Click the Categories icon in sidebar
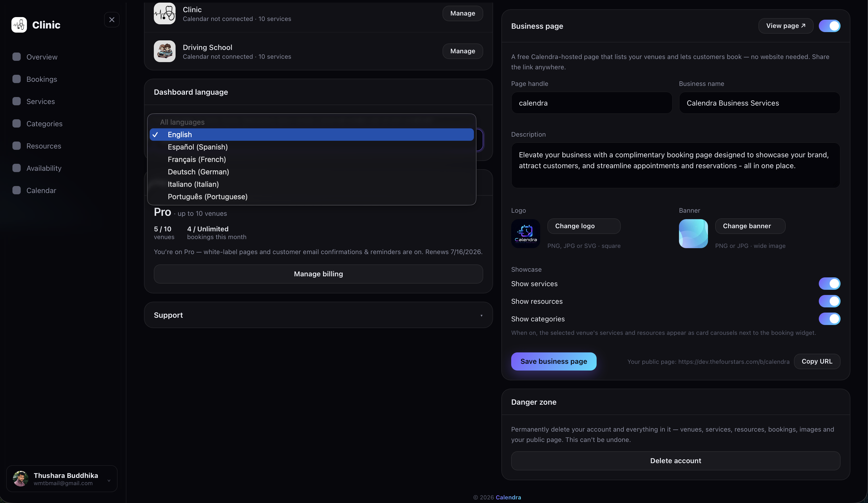 pyautogui.click(x=17, y=124)
